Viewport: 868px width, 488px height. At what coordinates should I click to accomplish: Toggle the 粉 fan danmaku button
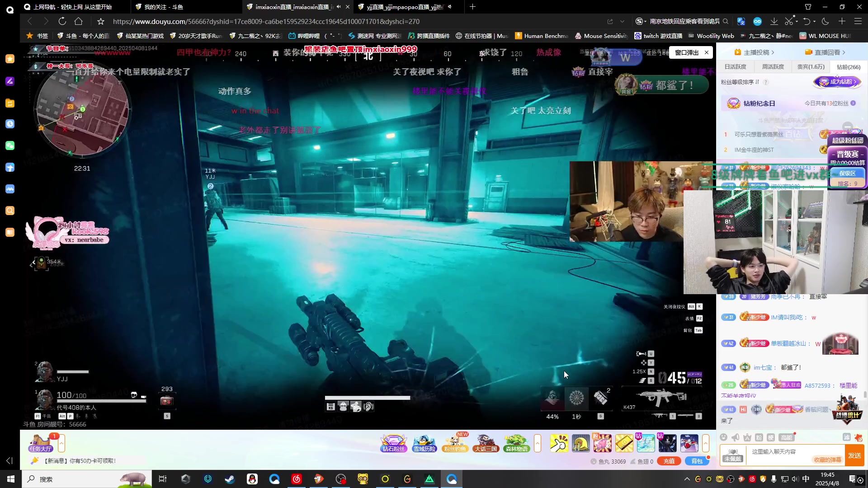point(759,437)
